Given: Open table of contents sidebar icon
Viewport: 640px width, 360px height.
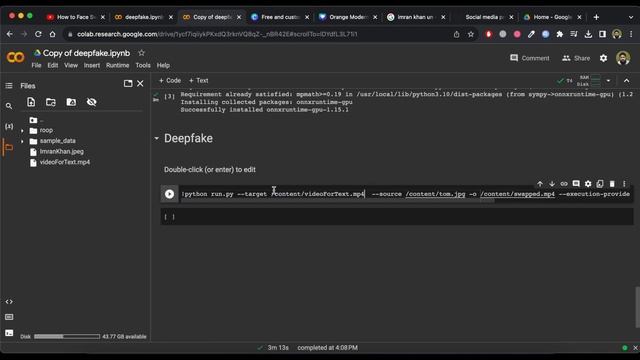Looking at the screenshot, I should pos(9,86).
